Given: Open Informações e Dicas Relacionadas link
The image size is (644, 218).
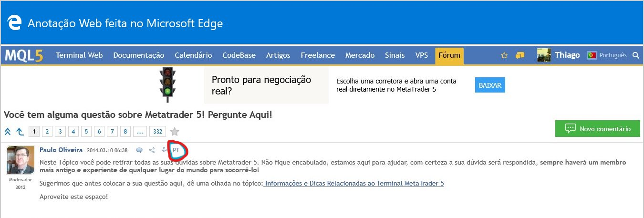Looking at the screenshot, I should tap(353, 183).
